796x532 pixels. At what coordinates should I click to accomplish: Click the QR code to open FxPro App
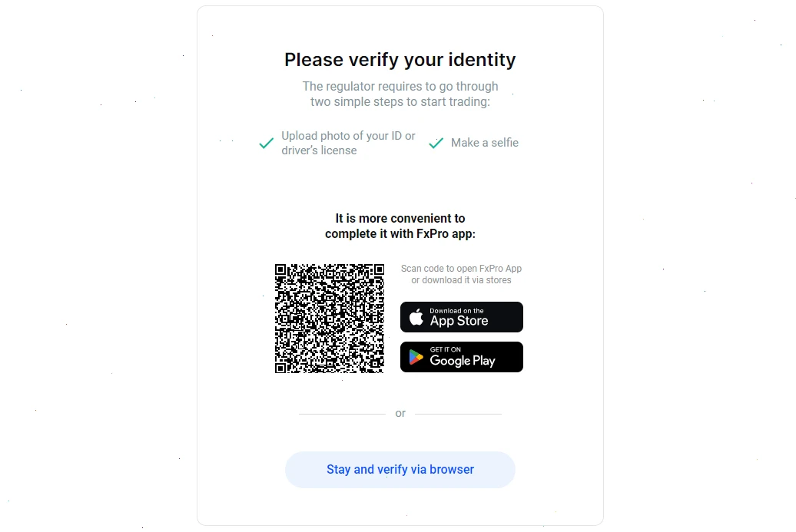click(329, 318)
